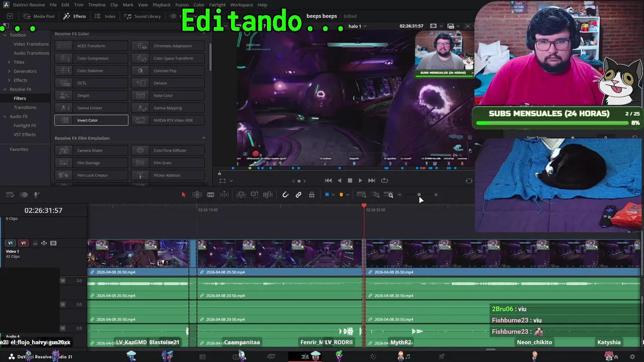Click the Overwrite Clip icon

[x=255, y=195]
